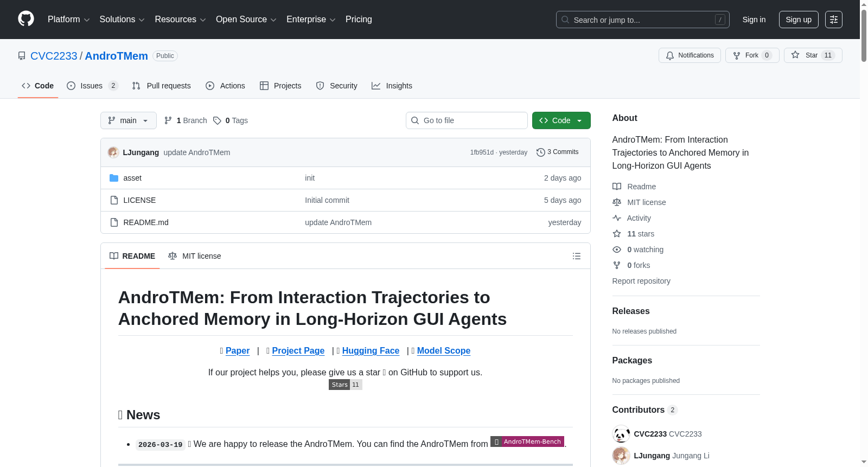Expand the Platform menu
This screenshot has width=868, height=467.
68,20
